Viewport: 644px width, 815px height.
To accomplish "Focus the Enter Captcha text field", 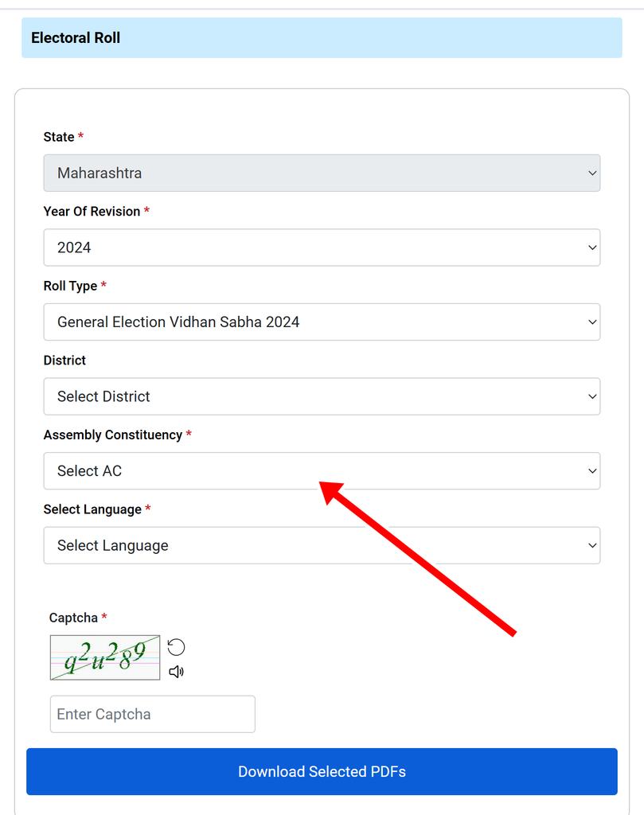I will pyautogui.click(x=152, y=714).
